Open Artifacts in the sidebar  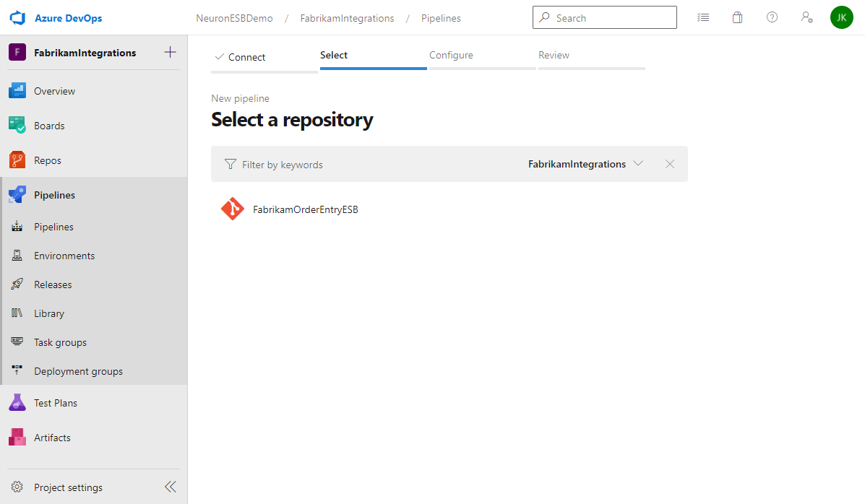coord(94,438)
